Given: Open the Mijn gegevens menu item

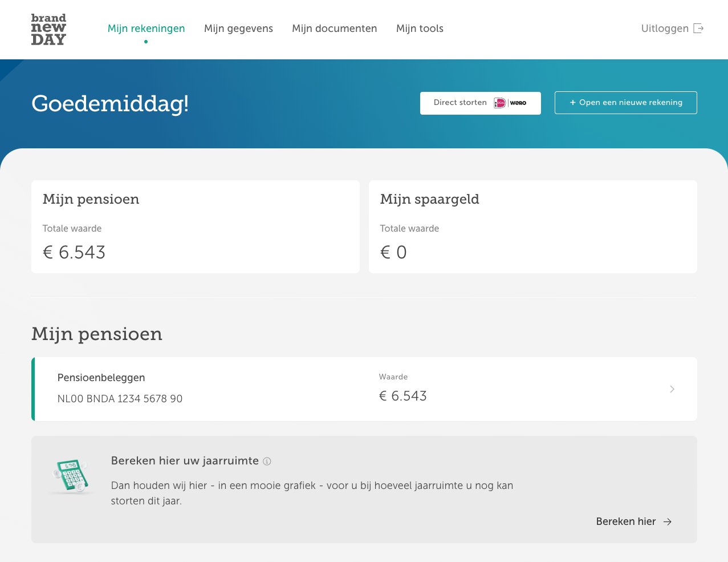Looking at the screenshot, I should tap(238, 29).
